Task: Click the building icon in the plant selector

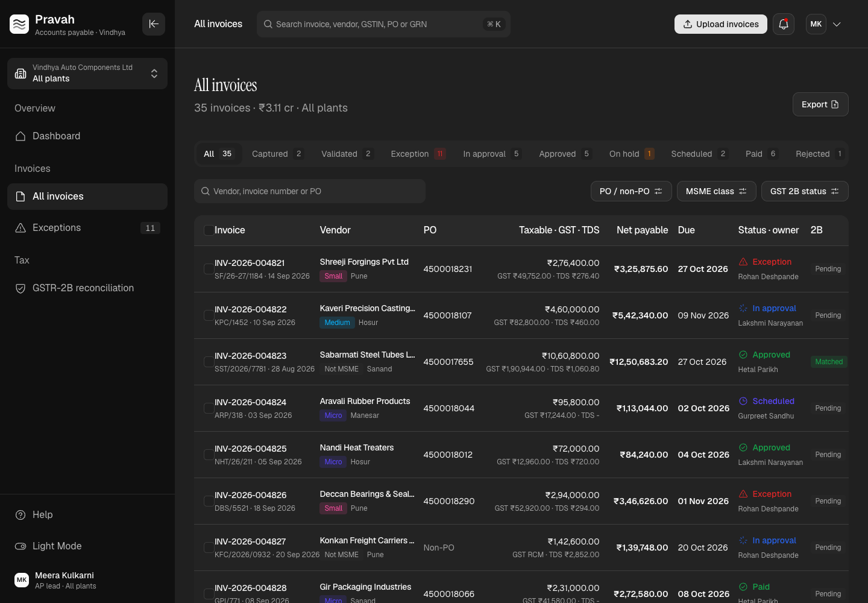Action: coord(20,74)
